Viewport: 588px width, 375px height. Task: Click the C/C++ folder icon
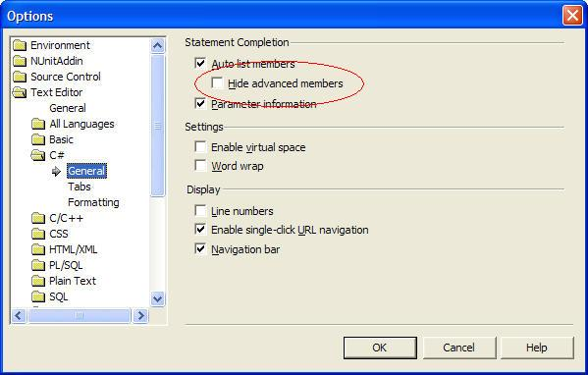[38, 218]
